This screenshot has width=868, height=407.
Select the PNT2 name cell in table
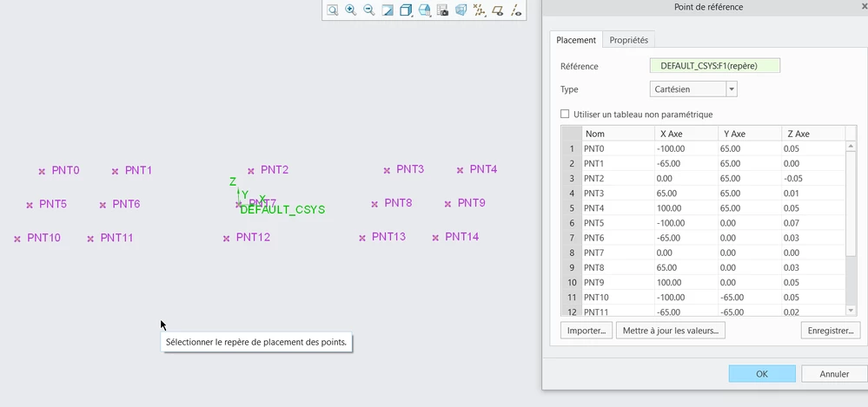pos(618,179)
